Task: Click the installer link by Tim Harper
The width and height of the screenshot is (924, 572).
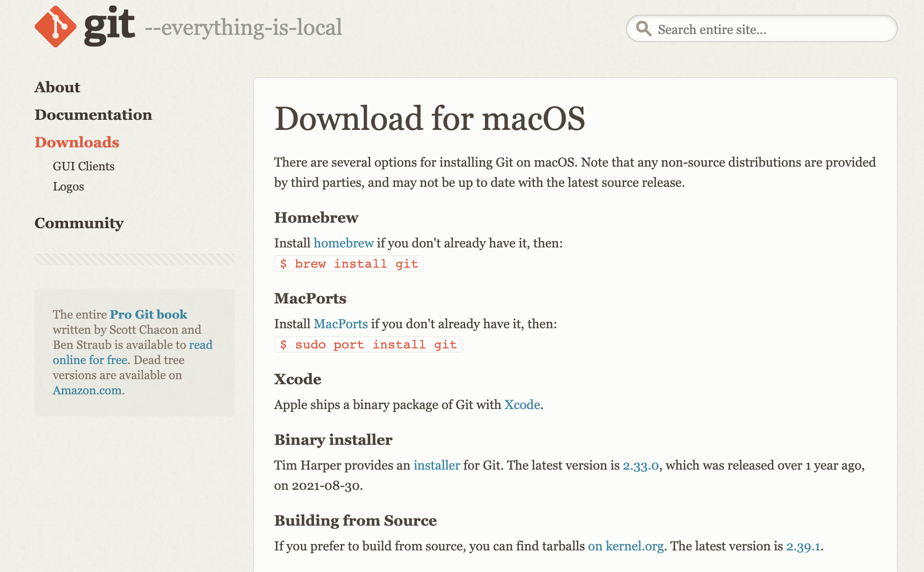Action: coord(436,465)
